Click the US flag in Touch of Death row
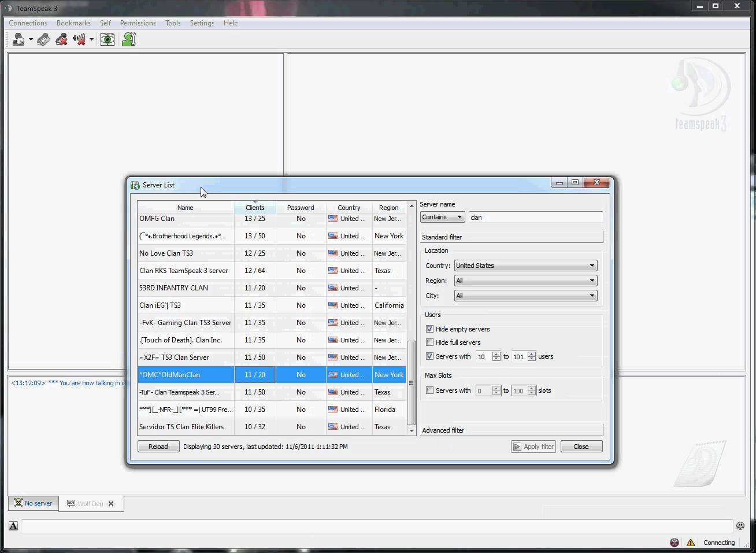 click(x=333, y=340)
